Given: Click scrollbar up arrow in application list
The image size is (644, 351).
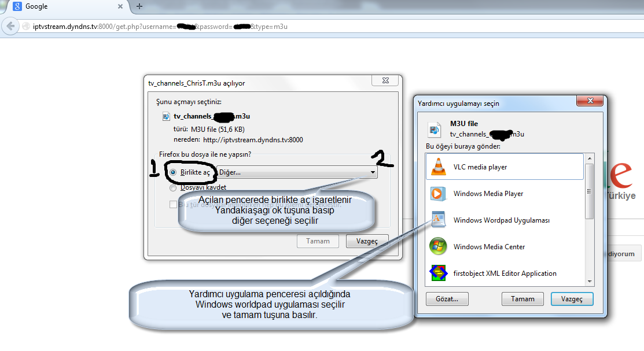Looking at the screenshot, I should (589, 157).
